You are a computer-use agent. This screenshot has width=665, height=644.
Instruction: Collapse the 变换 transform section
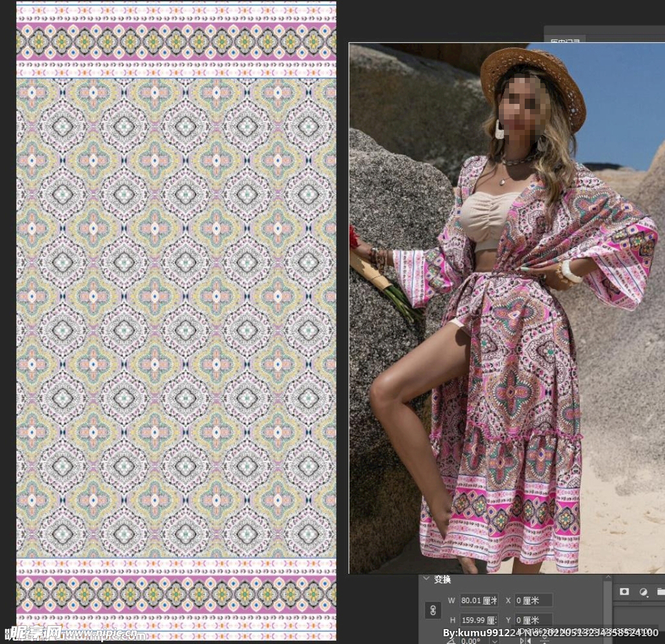(426, 579)
